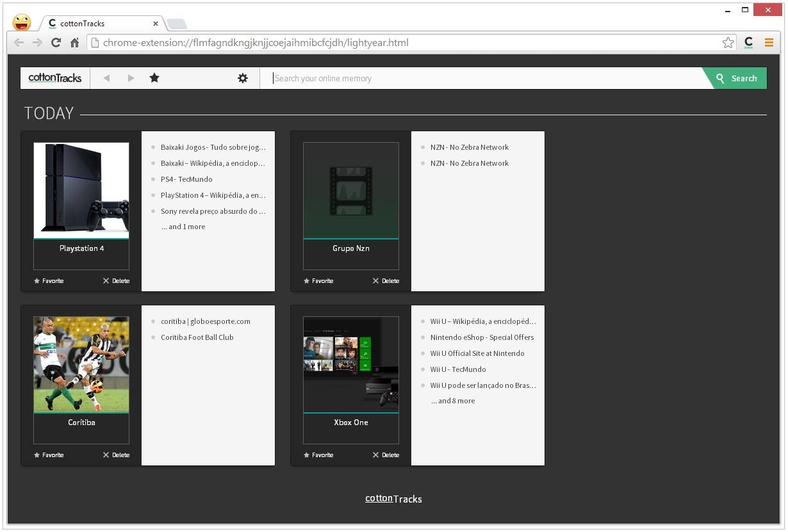Screen dimensions: 788x532
Task: Open the 'Nintendo eShop - Special Offers' link
Action: tap(482, 337)
